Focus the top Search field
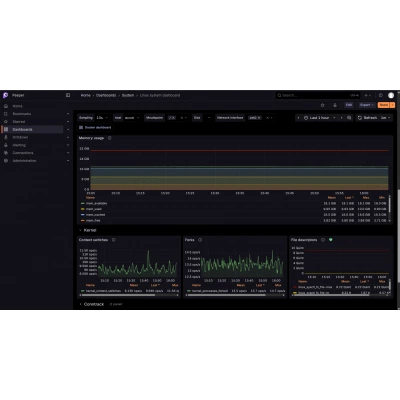The width and height of the screenshot is (400, 400). pyautogui.click(x=318, y=95)
